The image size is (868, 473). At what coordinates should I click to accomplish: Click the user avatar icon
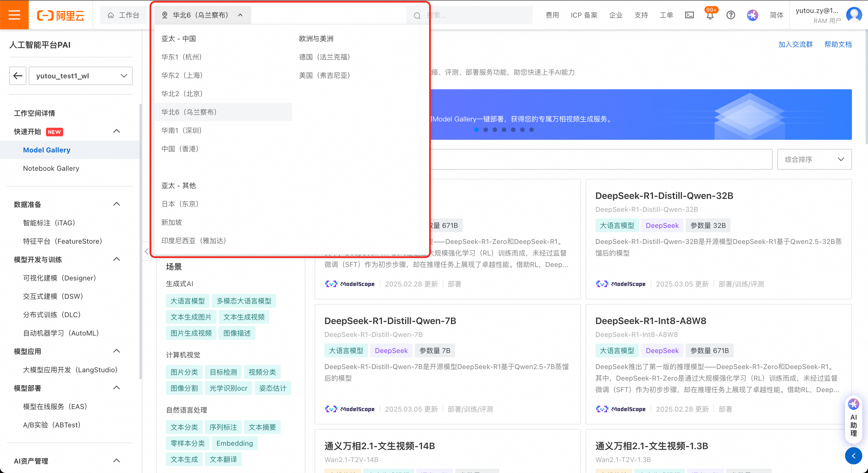click(x=854, y=15)
